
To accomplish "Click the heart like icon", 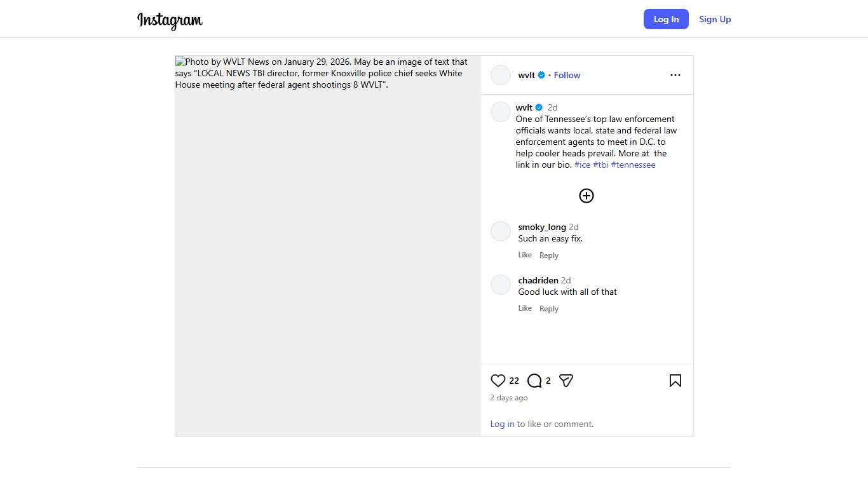I will (498, 381).
